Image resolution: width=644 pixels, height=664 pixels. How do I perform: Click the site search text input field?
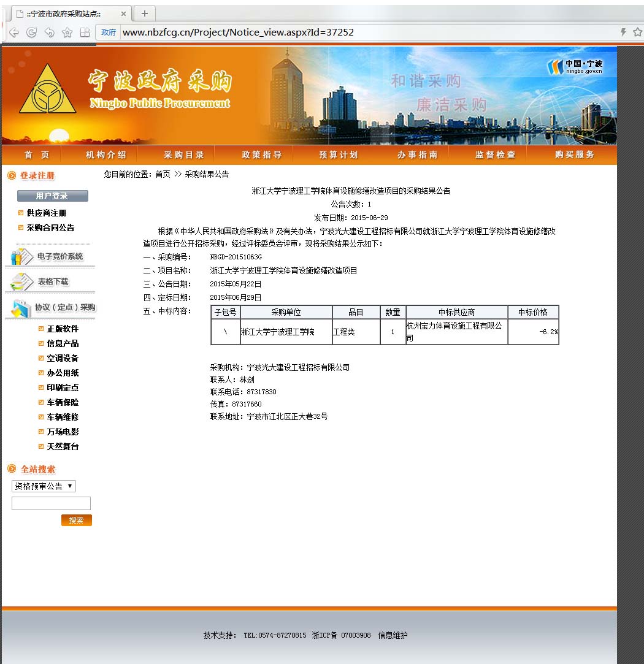51,503
